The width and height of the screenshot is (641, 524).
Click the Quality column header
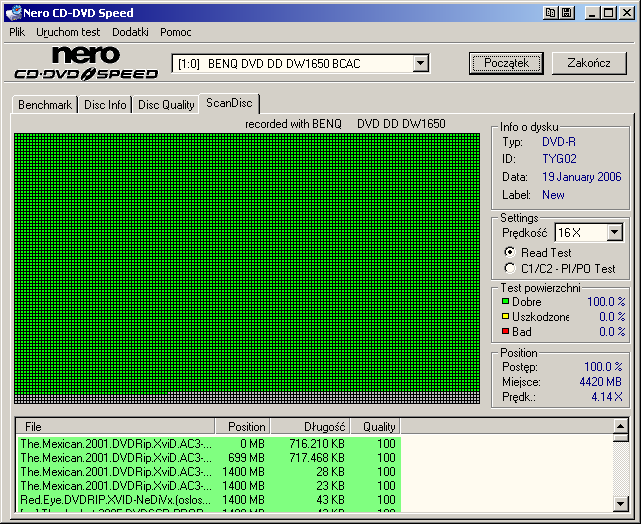pos(375,426)
